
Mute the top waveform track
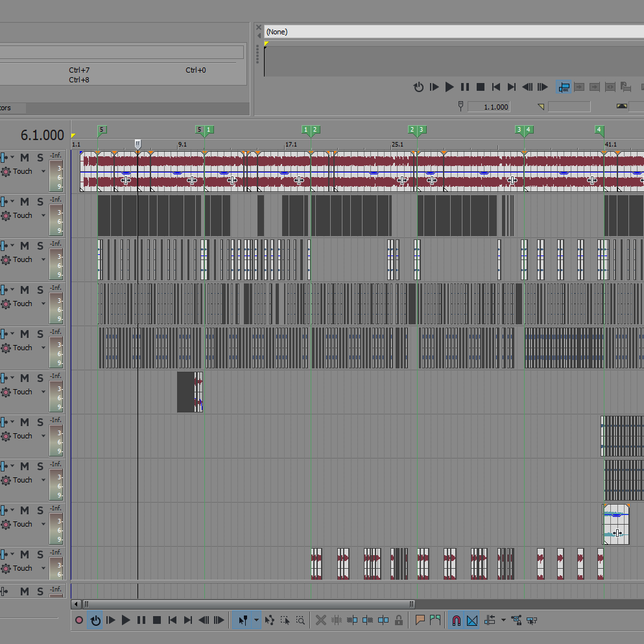tap(25, 158)
